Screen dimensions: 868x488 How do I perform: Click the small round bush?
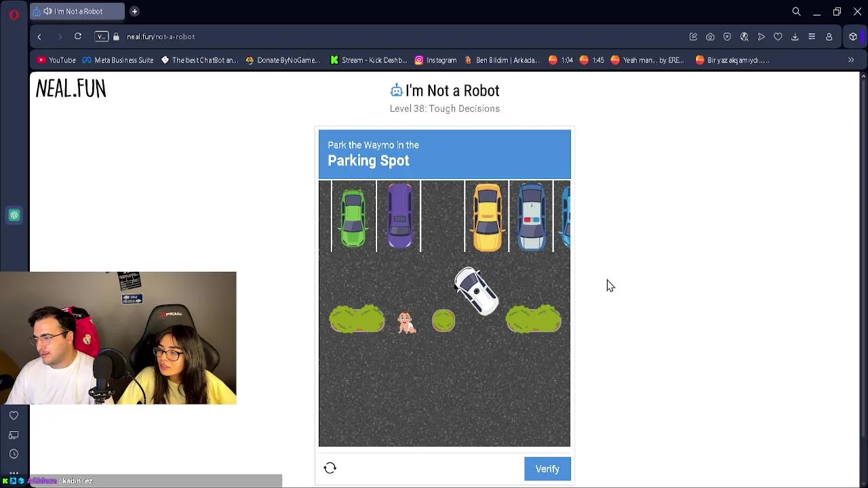coord(443,321)
